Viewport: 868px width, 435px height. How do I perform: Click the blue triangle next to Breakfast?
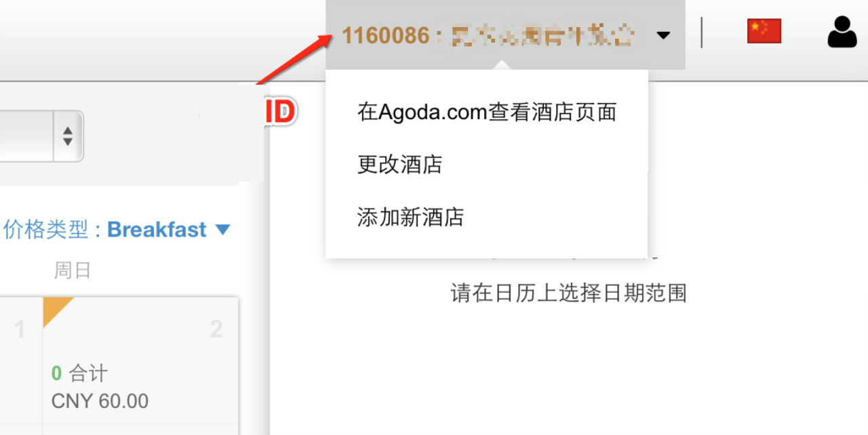point(222,230)
